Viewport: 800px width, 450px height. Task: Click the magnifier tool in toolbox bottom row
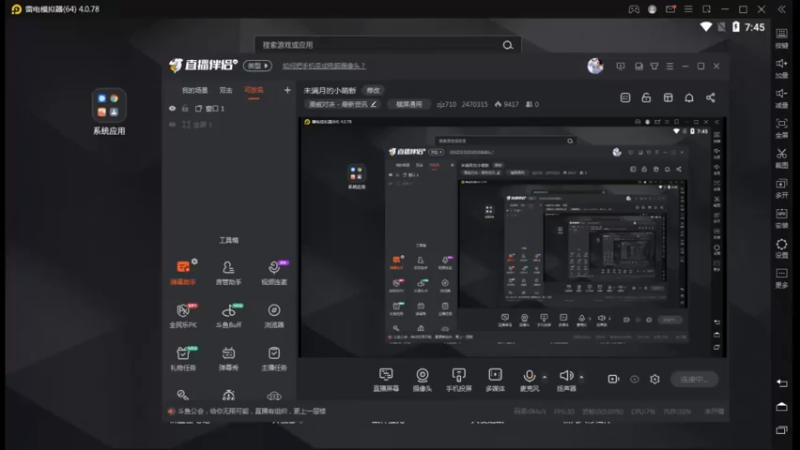point(183,395)
